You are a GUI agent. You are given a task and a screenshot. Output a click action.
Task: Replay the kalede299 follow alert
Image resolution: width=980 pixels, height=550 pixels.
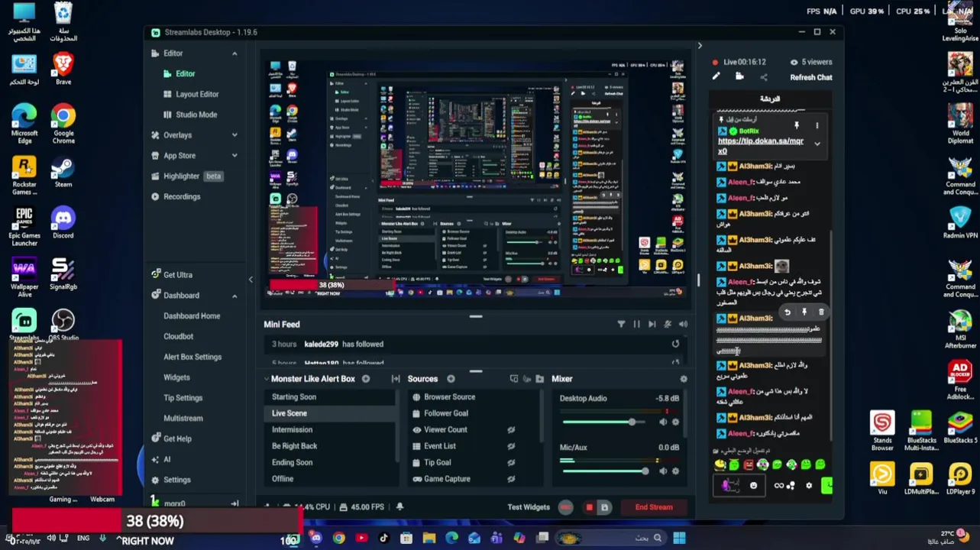[x=675, y=345]
